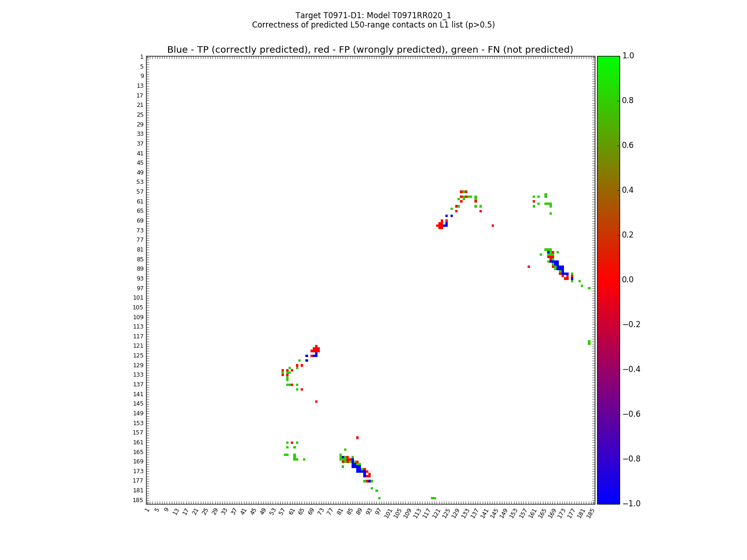The width and height of the screenshot is (747, 560).
Task: Click y-axis tick label 101
Action: click(x=138, y=298)
